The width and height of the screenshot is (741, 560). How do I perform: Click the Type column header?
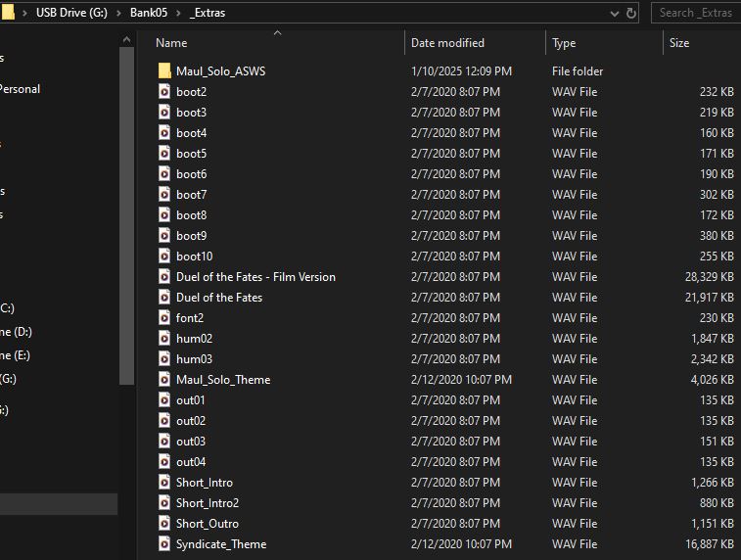point(564,43)
